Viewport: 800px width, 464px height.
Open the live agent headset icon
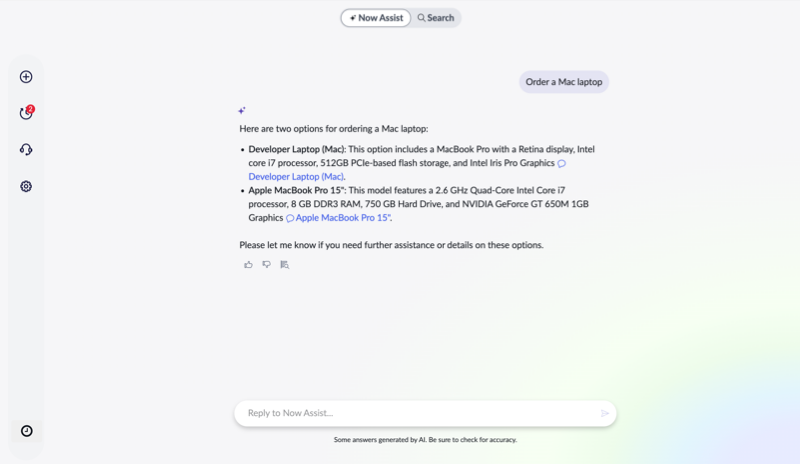26,150
